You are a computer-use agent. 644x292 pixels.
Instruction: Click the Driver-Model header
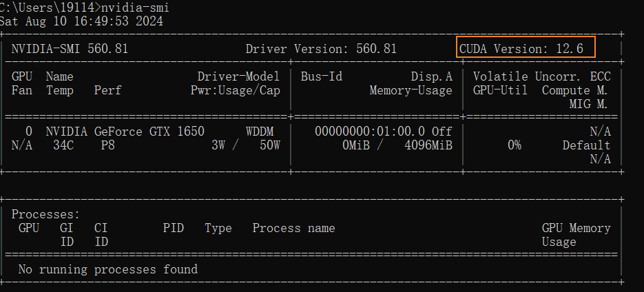[238, 76]
